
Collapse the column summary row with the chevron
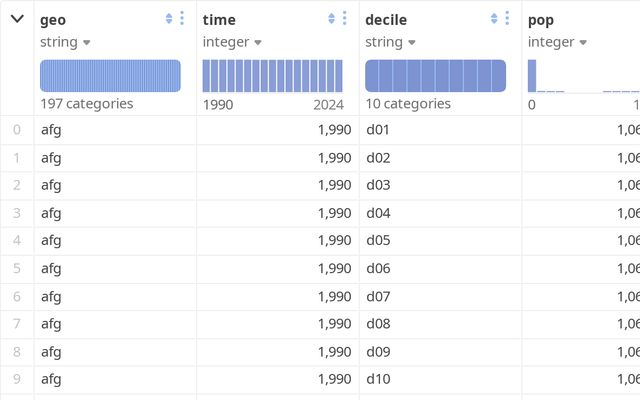click(17, 18)
